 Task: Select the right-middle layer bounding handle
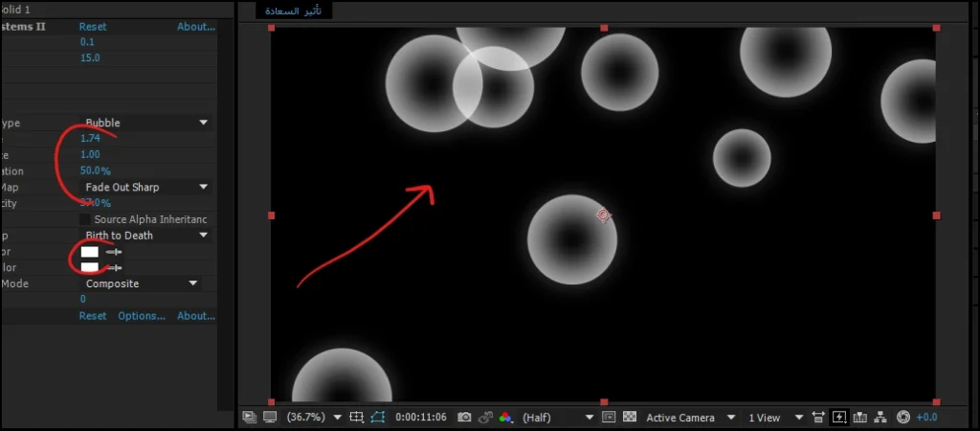[x=936, y=215]
